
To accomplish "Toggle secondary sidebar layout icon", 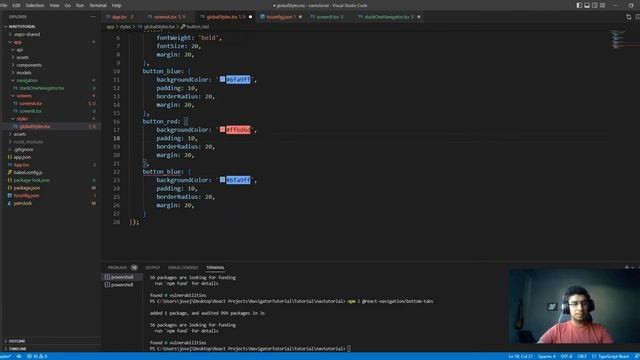I will pos(594,5).
